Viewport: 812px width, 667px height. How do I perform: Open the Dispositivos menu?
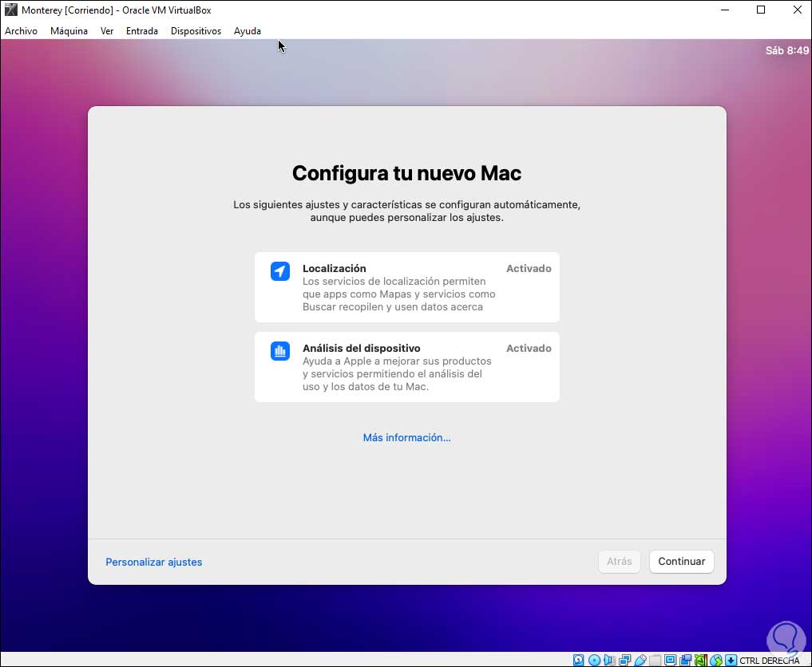pyautogui.click(x=196, y=31)
